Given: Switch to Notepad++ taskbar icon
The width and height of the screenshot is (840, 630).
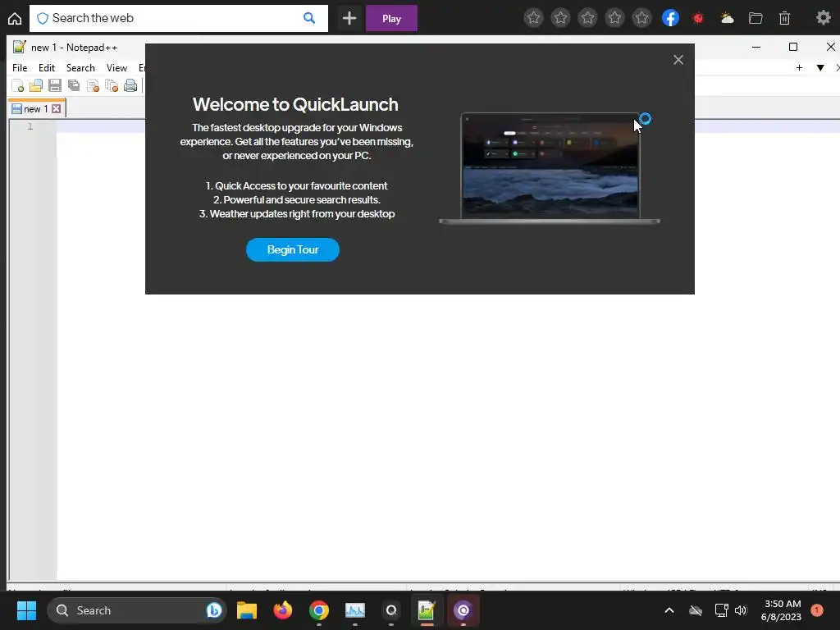Looking at the screenshot, I should pos(427,610).
